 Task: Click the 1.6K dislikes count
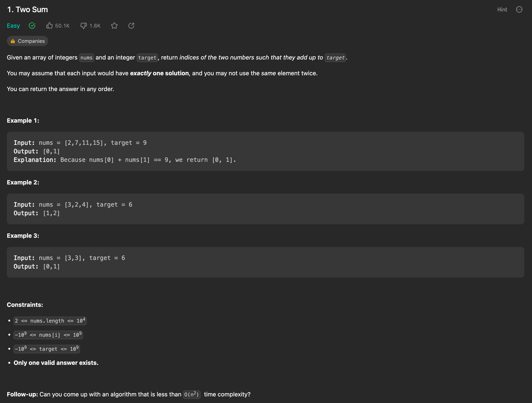(x=95, y=26)
